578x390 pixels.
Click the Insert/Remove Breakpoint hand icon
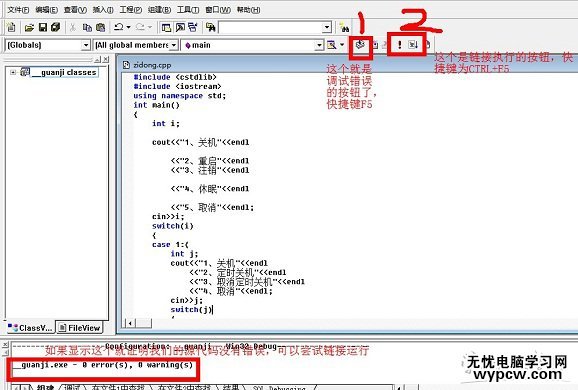[427, 45]
